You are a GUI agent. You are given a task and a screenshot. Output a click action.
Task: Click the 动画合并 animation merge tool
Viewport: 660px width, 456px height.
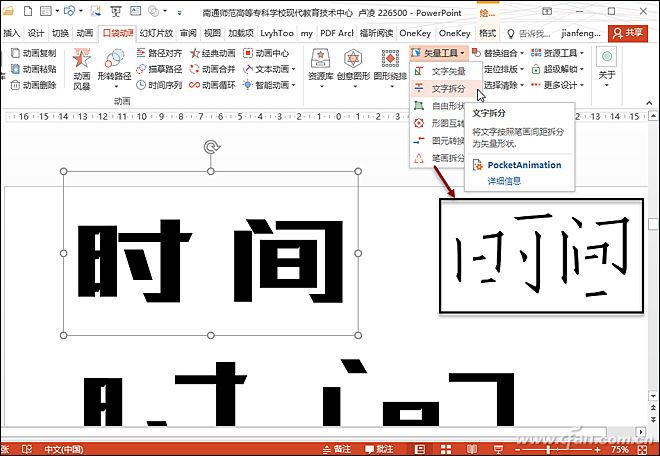[212, 69]
